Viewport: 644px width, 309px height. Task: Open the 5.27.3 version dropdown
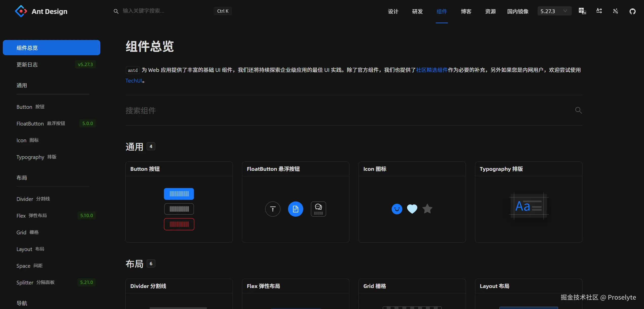554,11
